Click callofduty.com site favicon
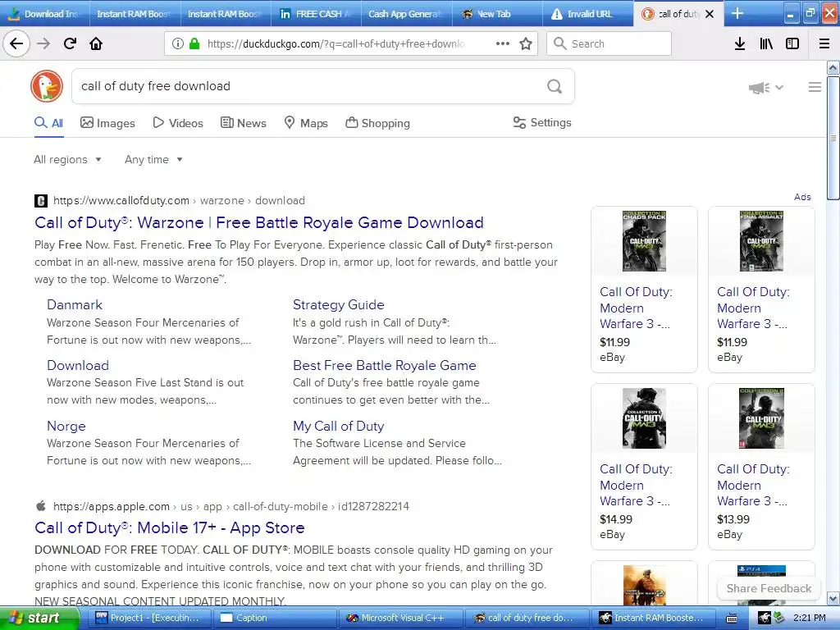 pos(41,201)
